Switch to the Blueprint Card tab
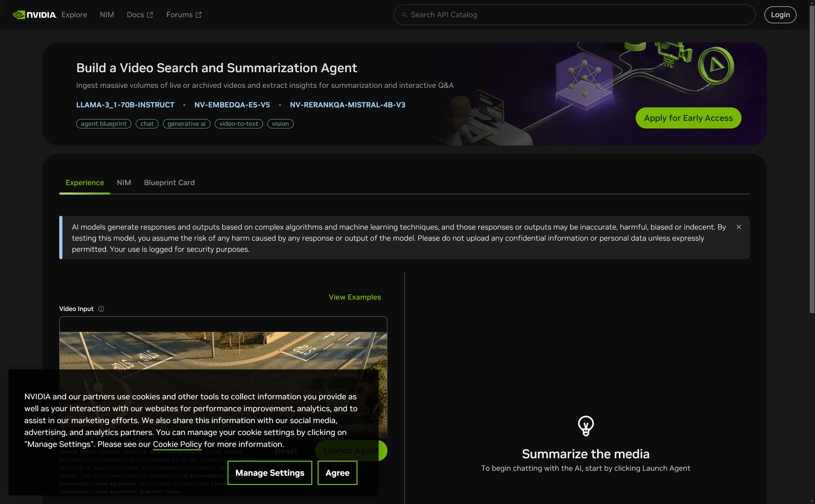The width and height of the screenshot is (815, 504). click(x=169, y=183)
